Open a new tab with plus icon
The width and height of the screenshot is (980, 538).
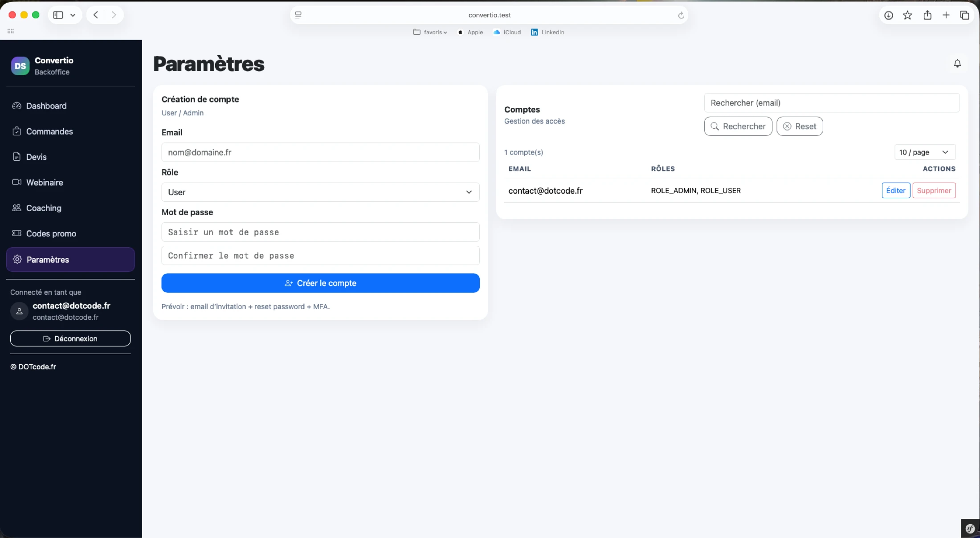pyautogui.click(x=946, y=15)
